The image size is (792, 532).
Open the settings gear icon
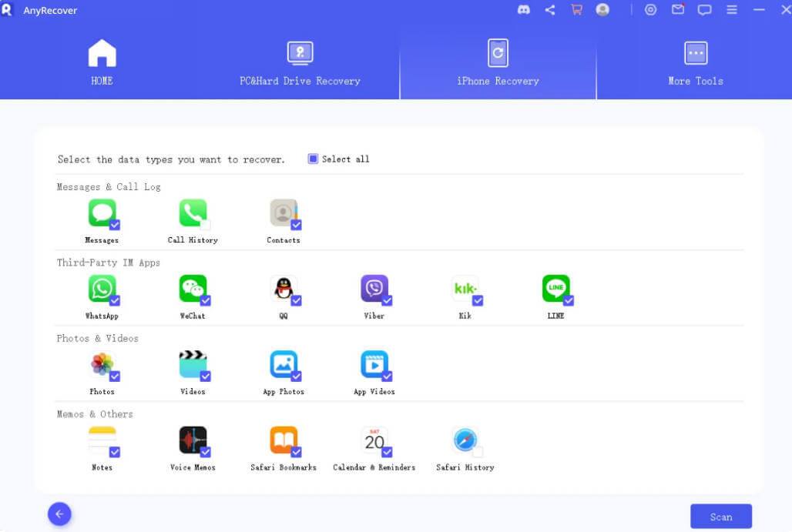click(650, 10)
